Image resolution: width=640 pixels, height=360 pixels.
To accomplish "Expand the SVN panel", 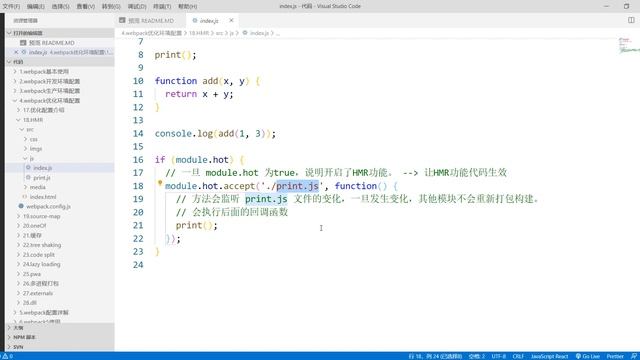I will tap(60, 347).
